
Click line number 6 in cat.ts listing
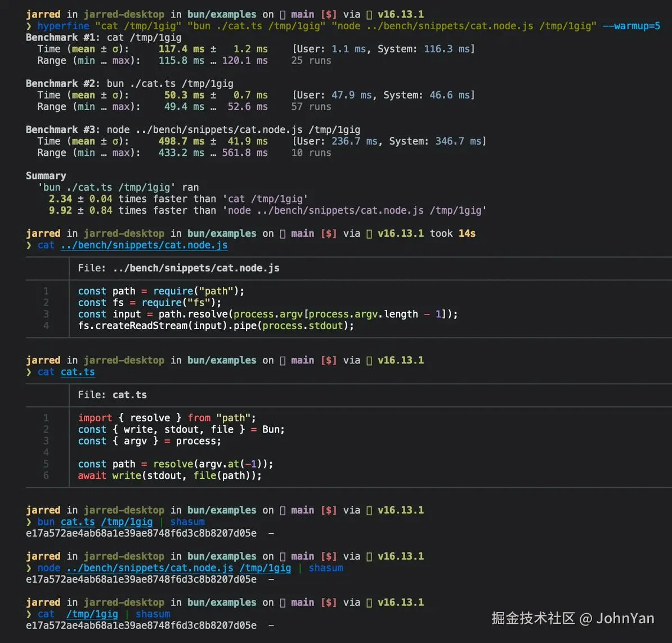46,476
